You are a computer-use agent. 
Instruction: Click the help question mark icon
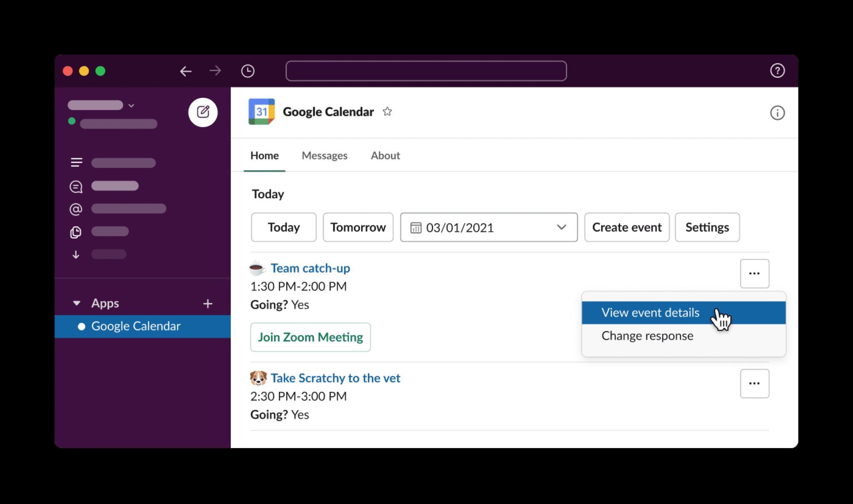778,71
